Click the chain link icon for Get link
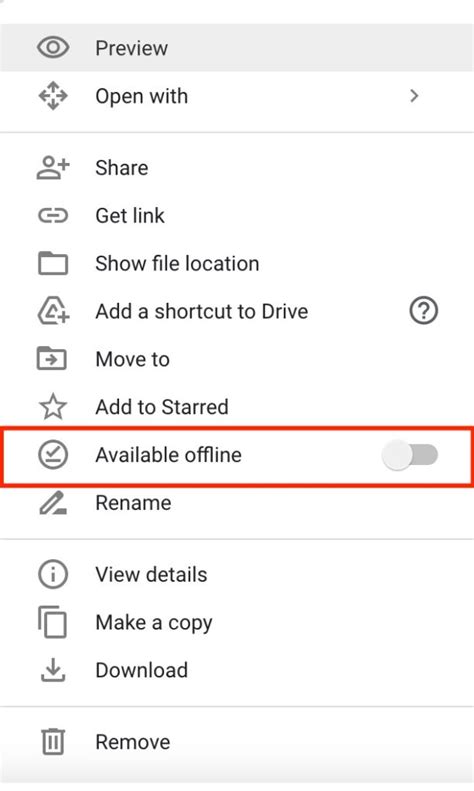The height and width of the screenshot is (791, 474). (53, 216)
